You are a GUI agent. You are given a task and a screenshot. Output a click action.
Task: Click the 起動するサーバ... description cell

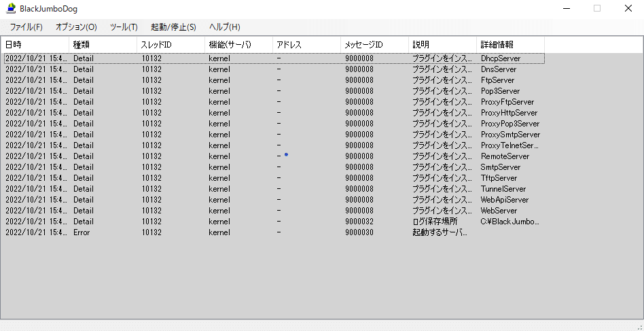point(440,232)
